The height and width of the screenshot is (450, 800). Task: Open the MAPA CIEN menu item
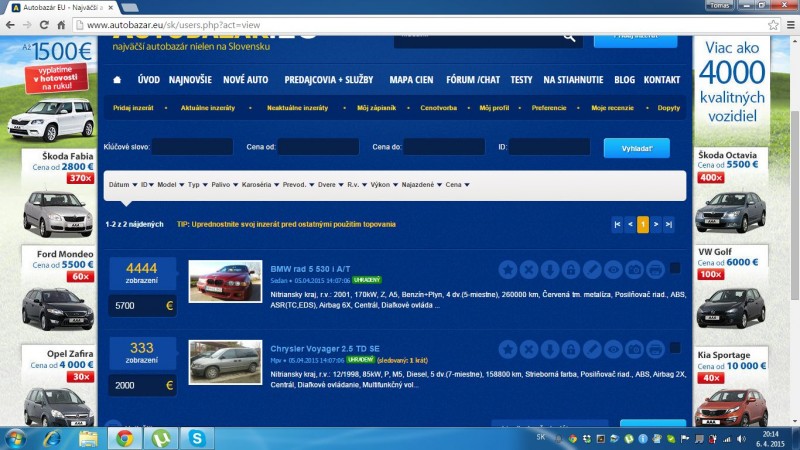point(411,80)
